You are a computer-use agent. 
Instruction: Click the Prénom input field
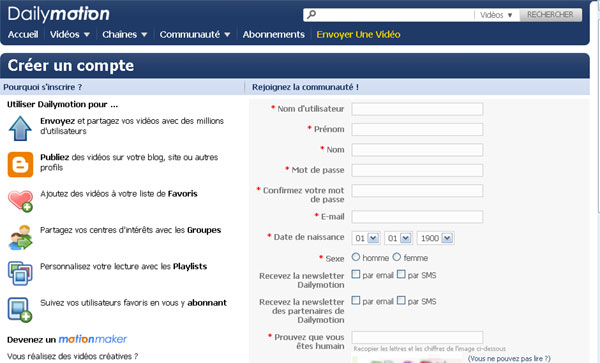[x=417, y=129]
